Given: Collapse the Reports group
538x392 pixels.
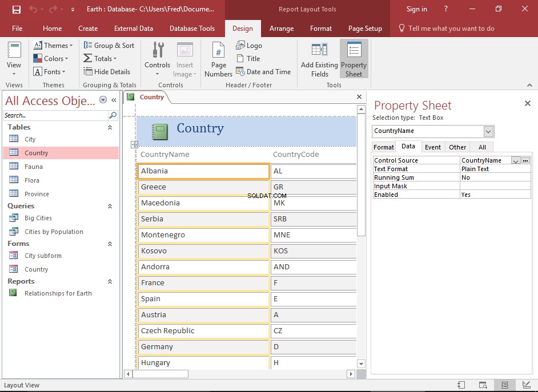Looking at the screenshot, I should pos(110,282).
